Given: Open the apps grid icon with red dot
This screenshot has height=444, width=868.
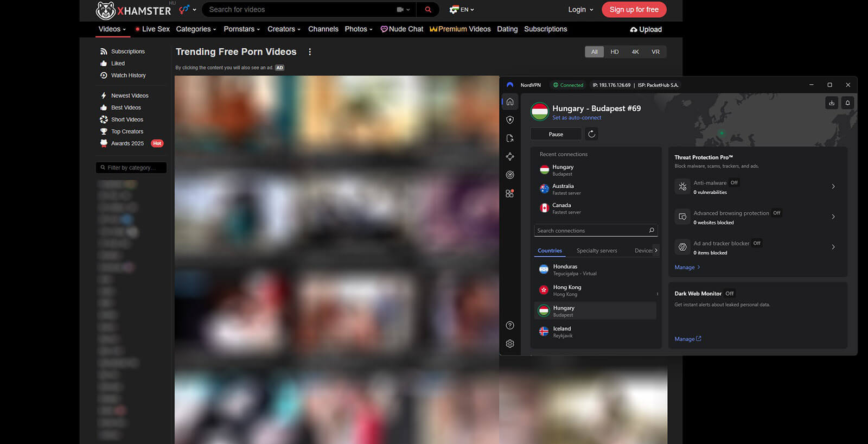Looking at the screenshot, I should [510, 193].
